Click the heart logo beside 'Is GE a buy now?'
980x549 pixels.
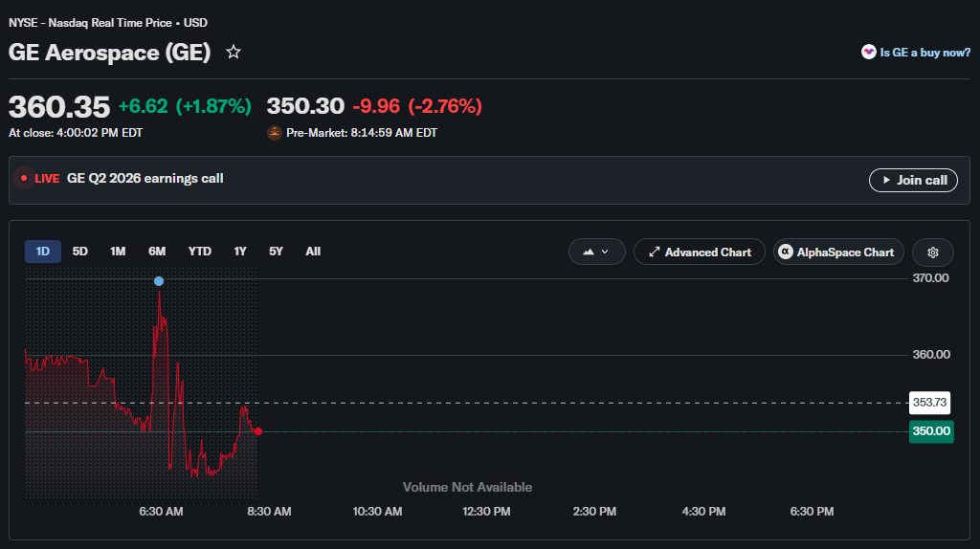(869, 52)
